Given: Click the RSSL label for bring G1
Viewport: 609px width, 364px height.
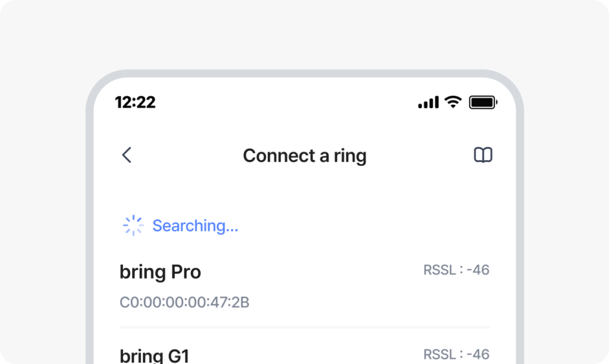Looking at the screenshot, I should (x=439, y=354).
